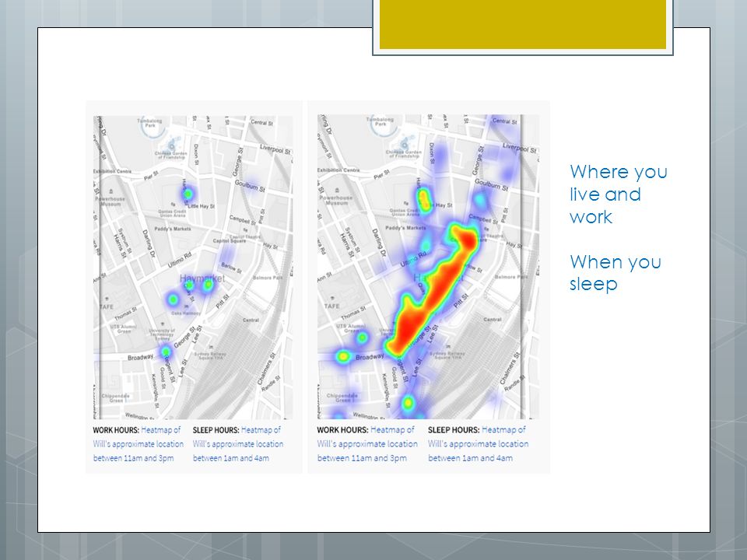Open left map's 'between 11am and 3pm' link
Image resolution: width=747 pixels, height=560 pixels.
click(x=133, y=458)
